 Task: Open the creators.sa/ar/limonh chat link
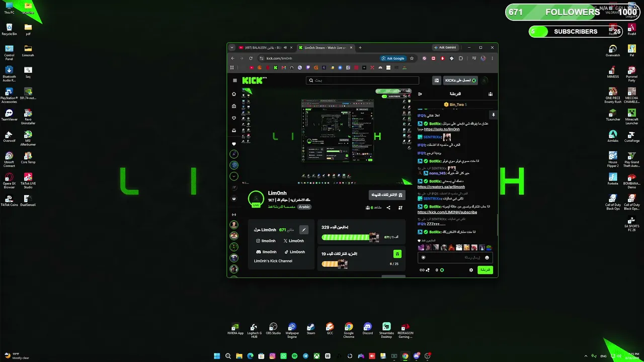[x=441, y=187]
